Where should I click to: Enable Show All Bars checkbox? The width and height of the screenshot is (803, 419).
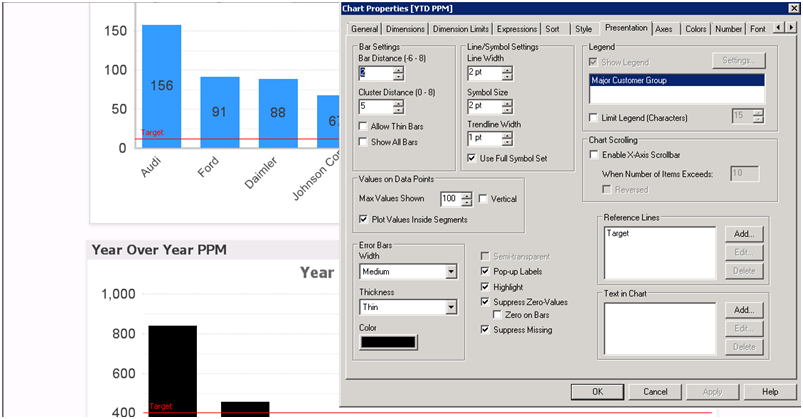click(363, 142)
